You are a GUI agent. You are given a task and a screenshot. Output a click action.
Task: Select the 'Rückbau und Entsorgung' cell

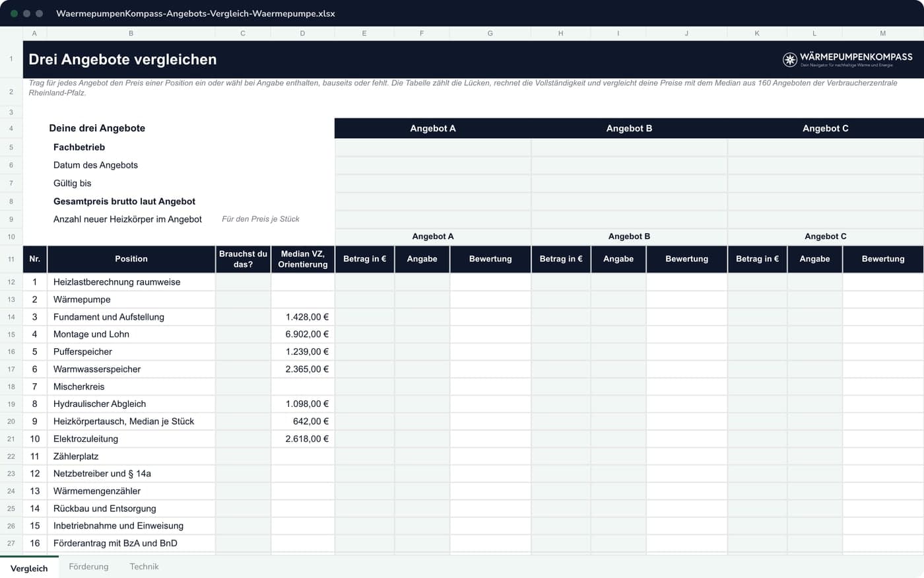click(131, 509)
